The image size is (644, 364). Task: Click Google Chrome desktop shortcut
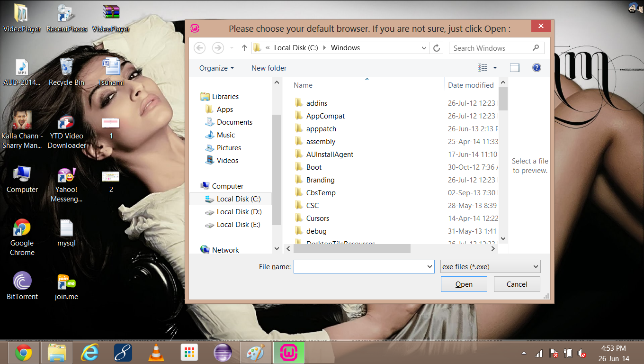[22, 237]
